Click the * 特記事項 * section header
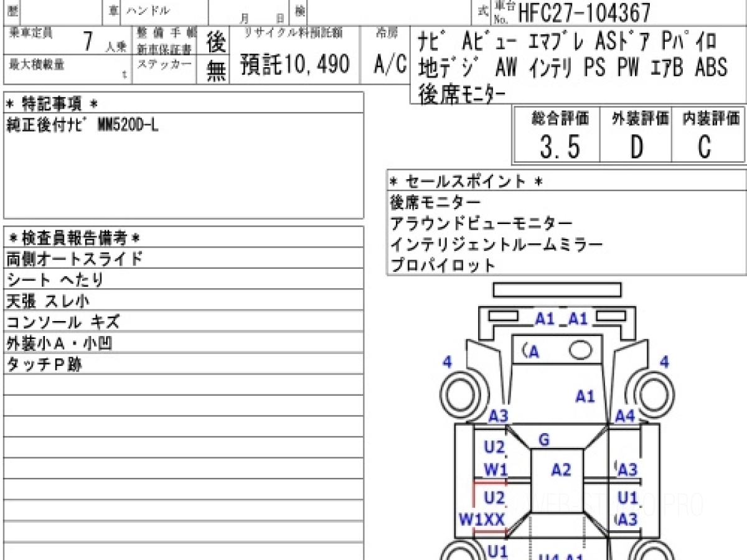The image size is (747, 560). coord(52,104)
